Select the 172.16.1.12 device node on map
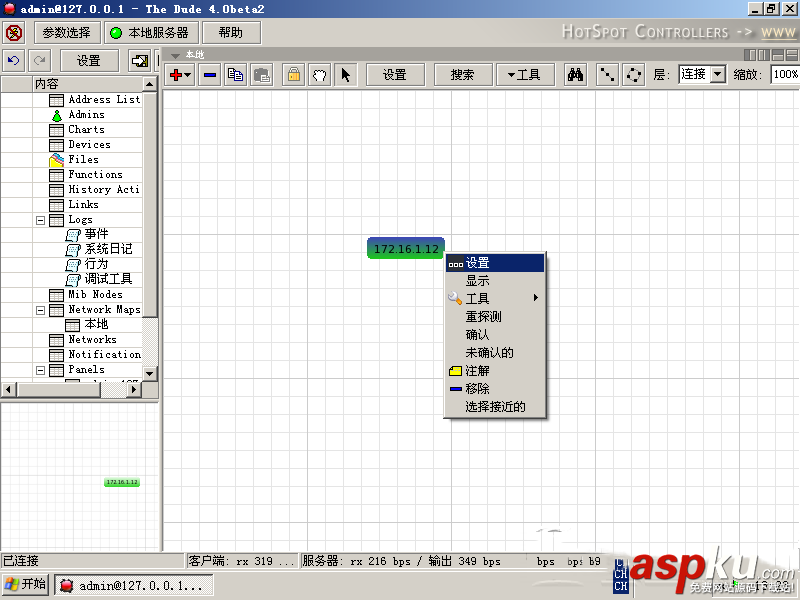 (x=406, y=248)
